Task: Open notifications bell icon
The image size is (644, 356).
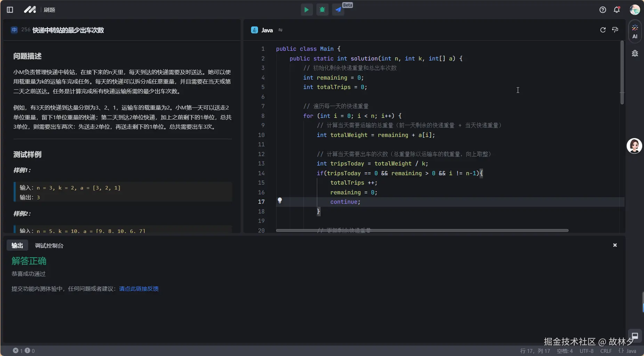Action: click(x=617, y=10)
